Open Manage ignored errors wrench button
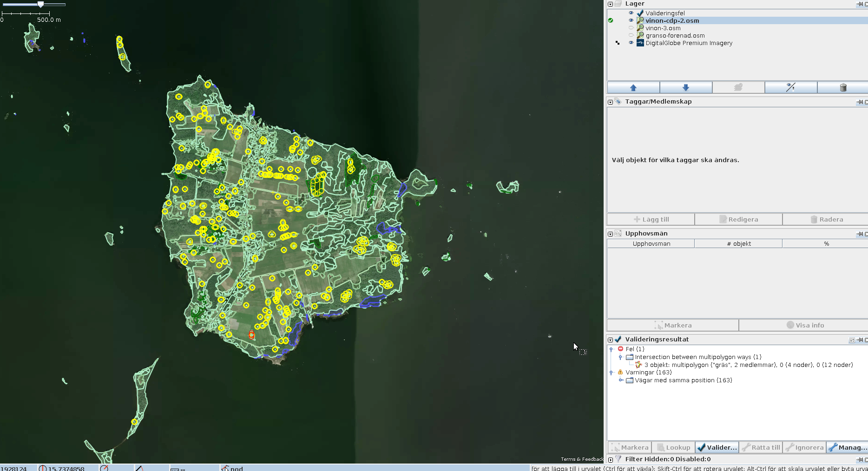 tap(847, 447)
